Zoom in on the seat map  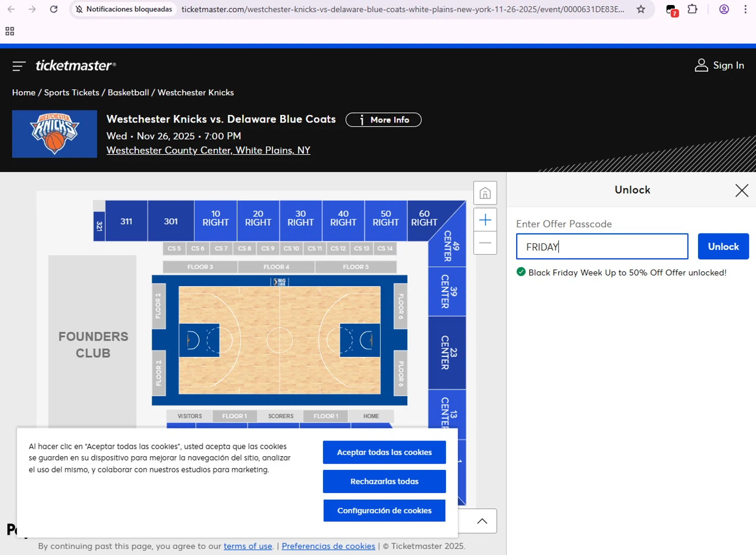pos(485,220)
